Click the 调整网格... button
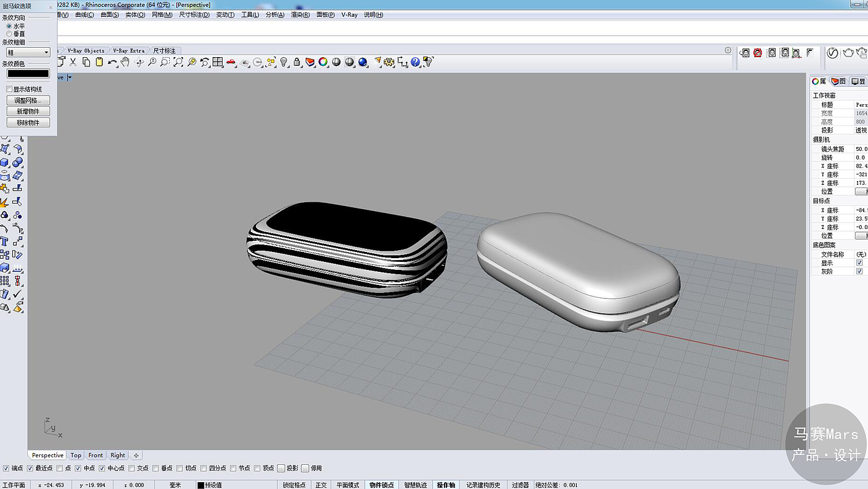Viewport: 868px width, 489px height. pyautogui.click(x=28, y=101)
